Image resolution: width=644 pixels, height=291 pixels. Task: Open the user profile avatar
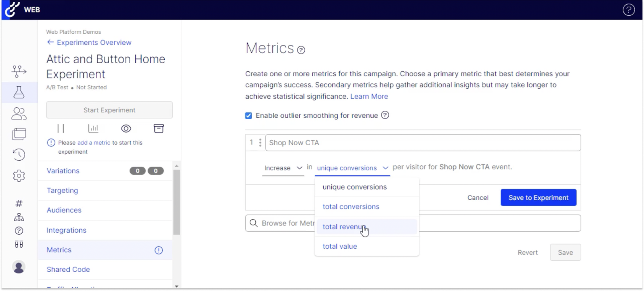[19, 267]
